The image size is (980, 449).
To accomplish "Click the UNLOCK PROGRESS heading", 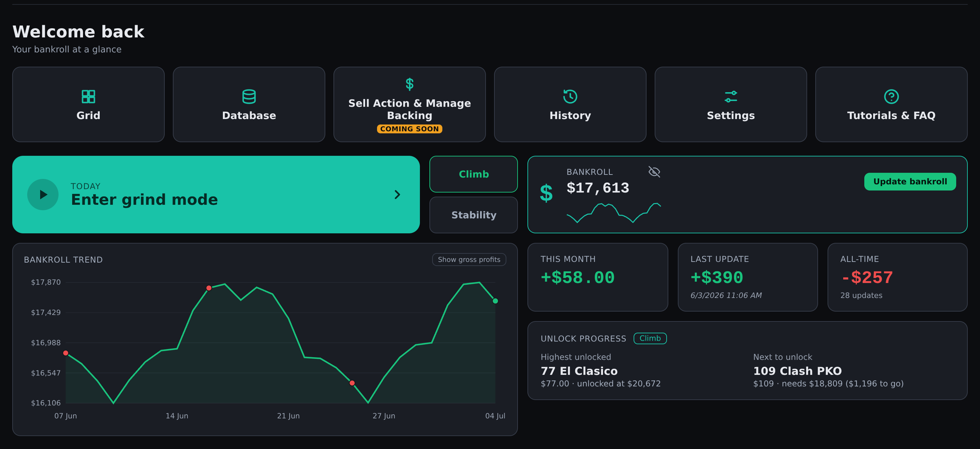I will pyautogui.click(x=583, y=339).
